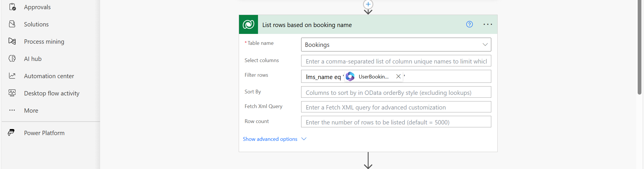The height and width of the screenshot is (169, 644).
Task: Click the Solutions icon in sidebar
Action: tap(12, 24)
